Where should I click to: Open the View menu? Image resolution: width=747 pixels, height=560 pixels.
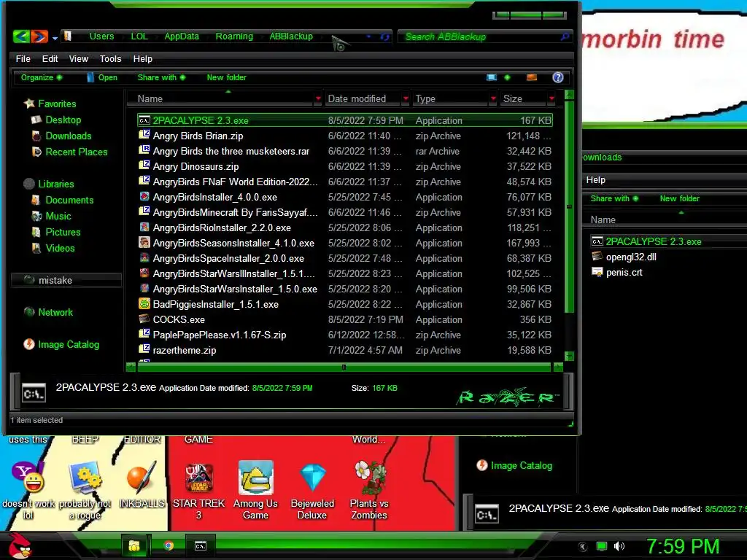pyautogui.click(x=79, y=58)
